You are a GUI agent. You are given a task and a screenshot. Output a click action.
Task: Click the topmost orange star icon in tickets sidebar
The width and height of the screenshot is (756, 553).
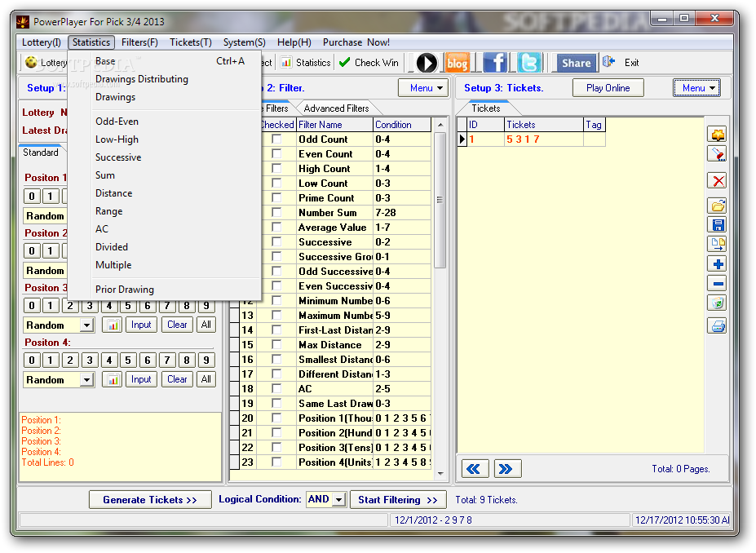point(718,135)
